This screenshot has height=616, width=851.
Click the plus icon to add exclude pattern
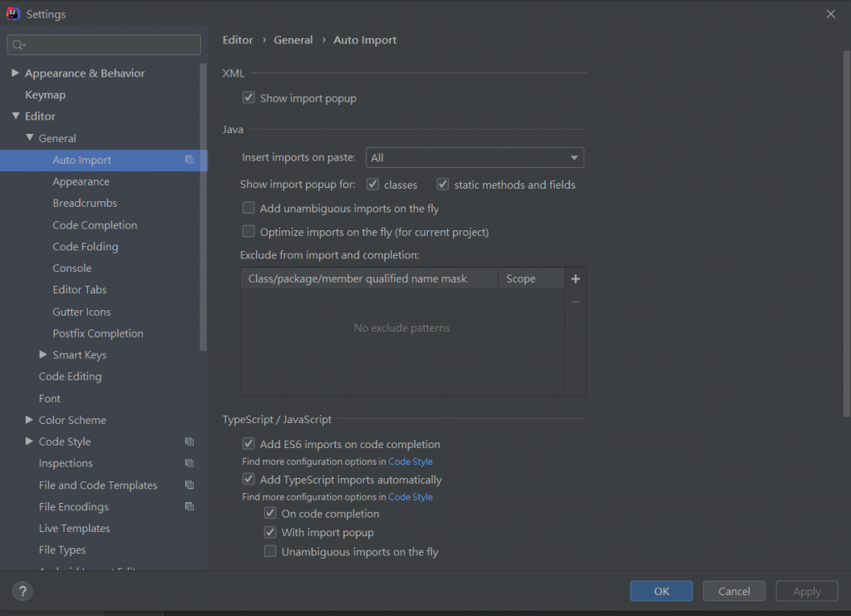[575, 279]
